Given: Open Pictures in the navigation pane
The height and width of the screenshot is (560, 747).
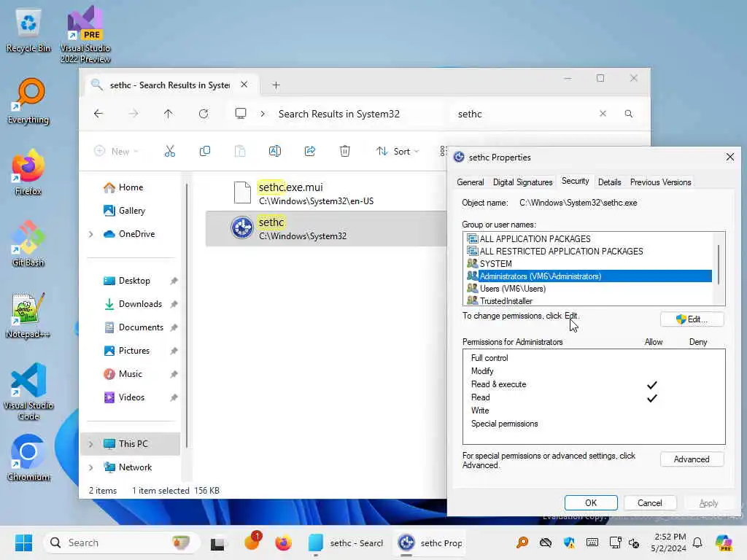Looking at the screenshot, I should 134,351.
